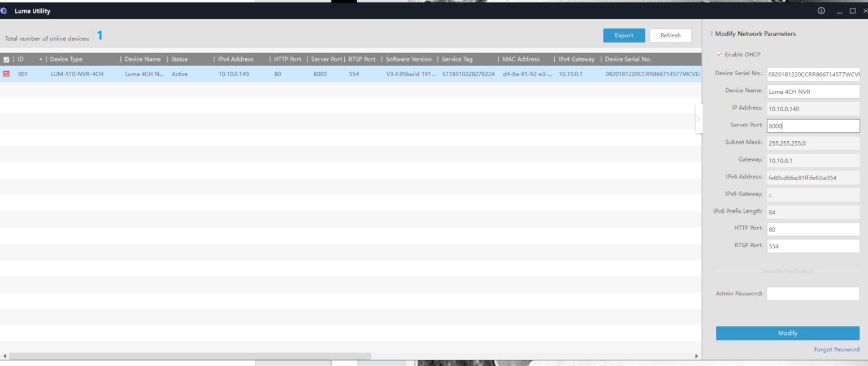Viewport: 868px width, 366px height.
Task: Click the '554' RTSP port table cell
Action: [x=354, y=74]
